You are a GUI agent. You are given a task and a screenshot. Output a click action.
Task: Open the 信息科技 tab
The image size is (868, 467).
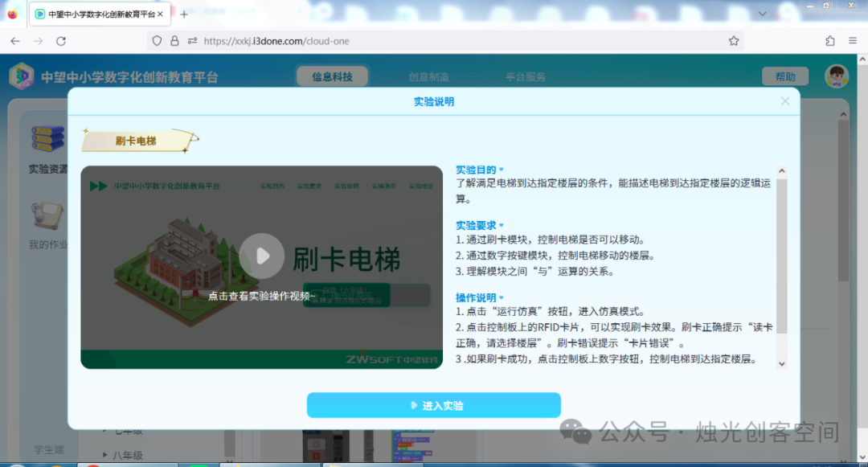(332, 76)
